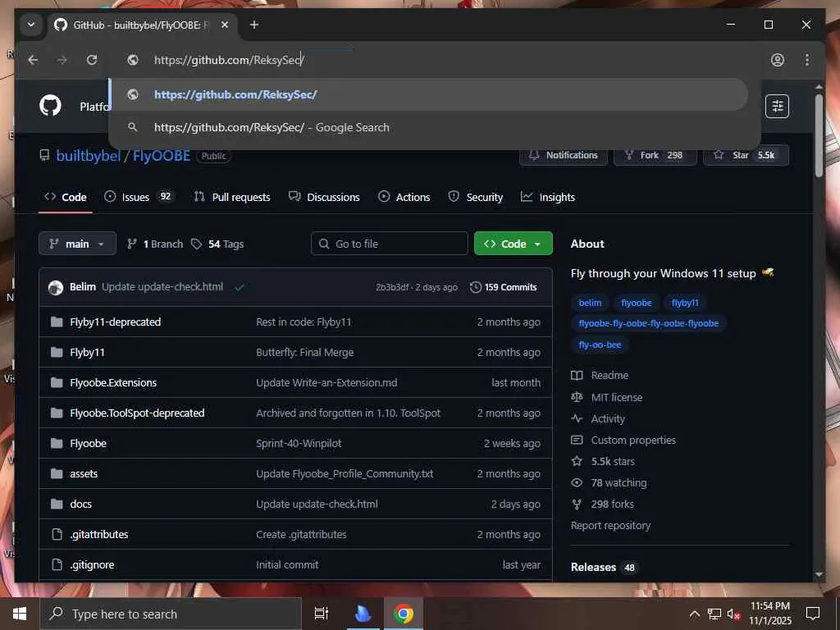Open Custom properties link
Image resolution: width=840 pixels, height=630 pixels.
[623, 441]
